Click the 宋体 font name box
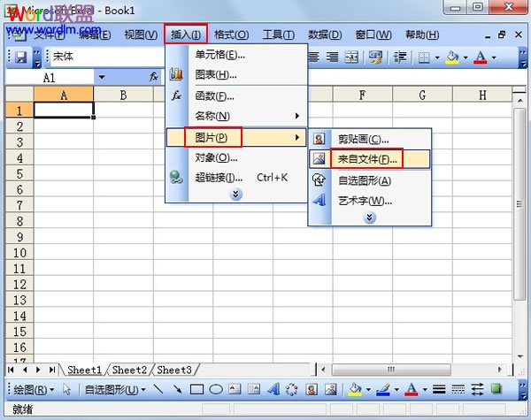Viewport: 531px width, 420px height. pos(107,57)
